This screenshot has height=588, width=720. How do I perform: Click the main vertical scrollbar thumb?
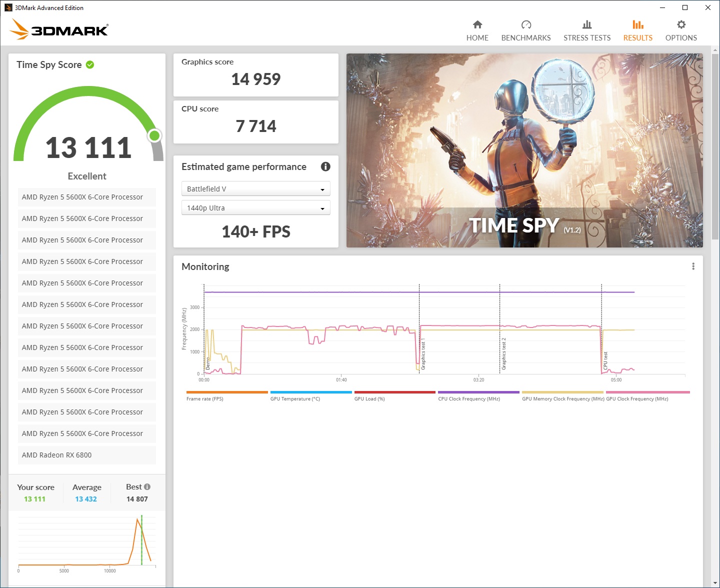pos(714,147)
